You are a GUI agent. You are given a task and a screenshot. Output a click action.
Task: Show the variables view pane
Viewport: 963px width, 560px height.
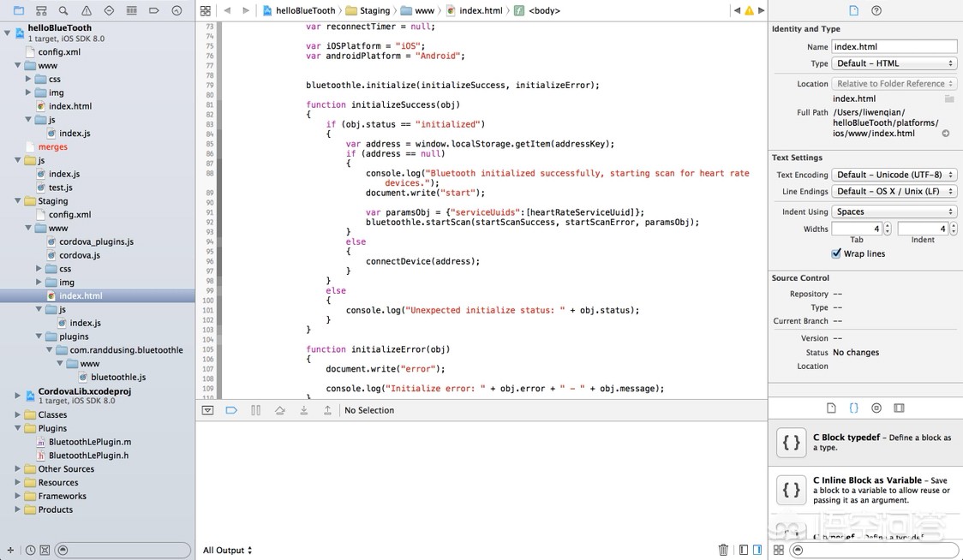pos(744,550)
